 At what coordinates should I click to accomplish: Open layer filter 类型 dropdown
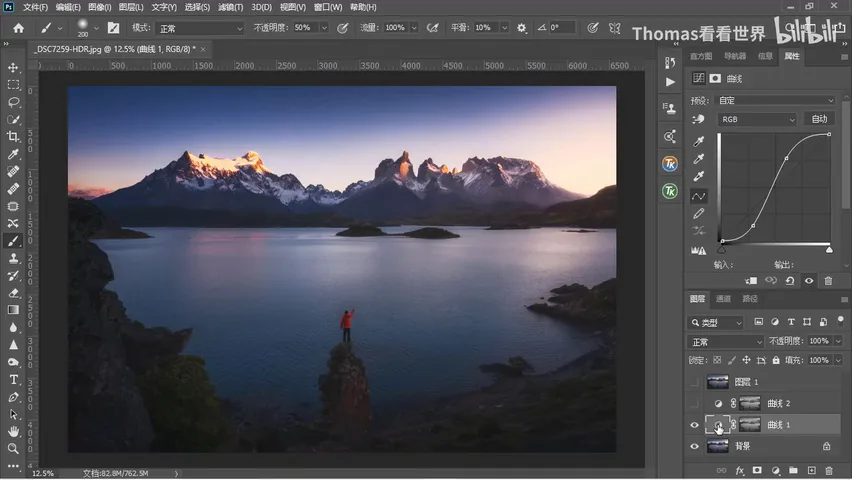coord(716,323)
